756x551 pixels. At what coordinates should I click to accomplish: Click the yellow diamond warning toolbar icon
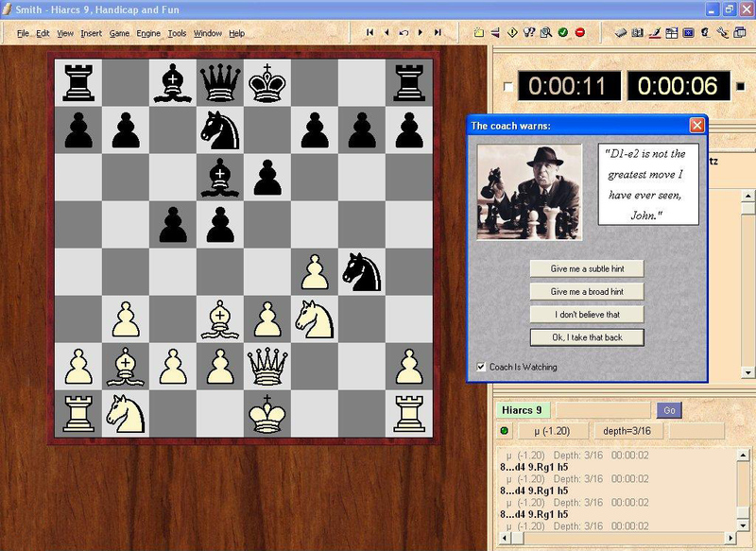[512, 33]
